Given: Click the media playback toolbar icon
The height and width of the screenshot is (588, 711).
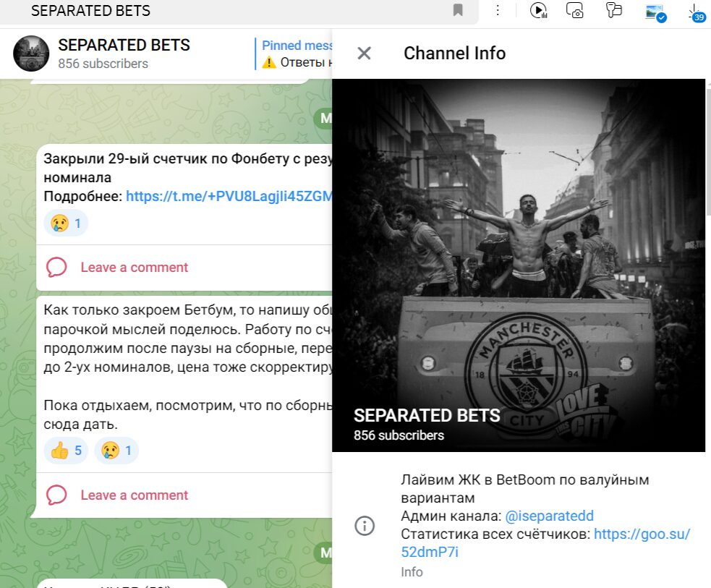Looking at the screenshot, I should pyautogui.click(x=539, y=10).
